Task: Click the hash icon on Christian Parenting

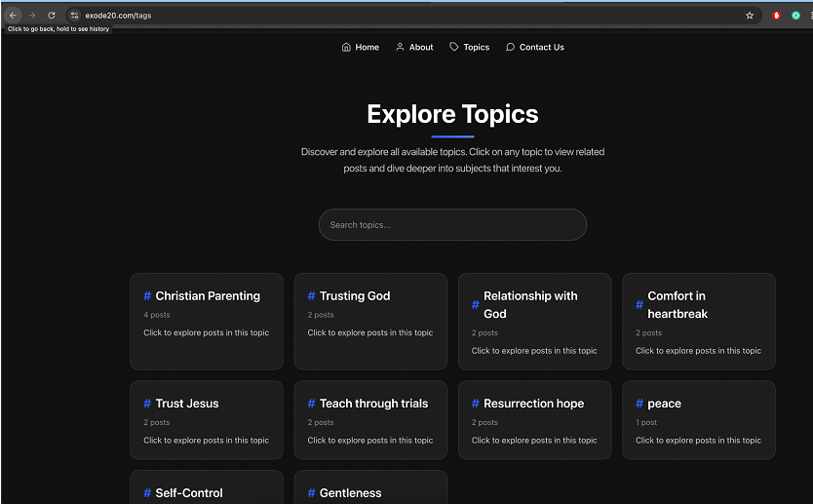Action: tap(147, 296)
